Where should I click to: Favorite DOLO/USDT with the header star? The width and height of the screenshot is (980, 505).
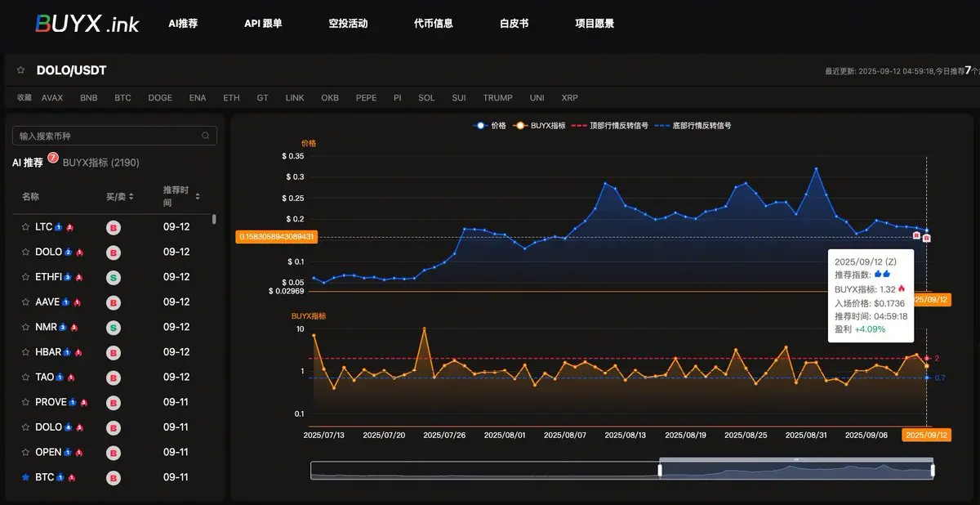click(20, 71)
